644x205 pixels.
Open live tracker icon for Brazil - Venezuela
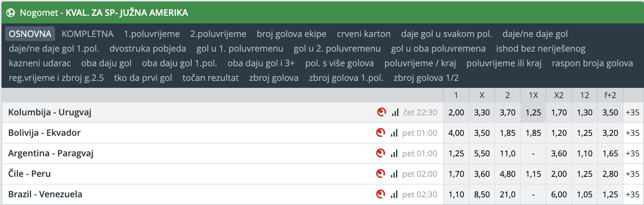[381, 194]
